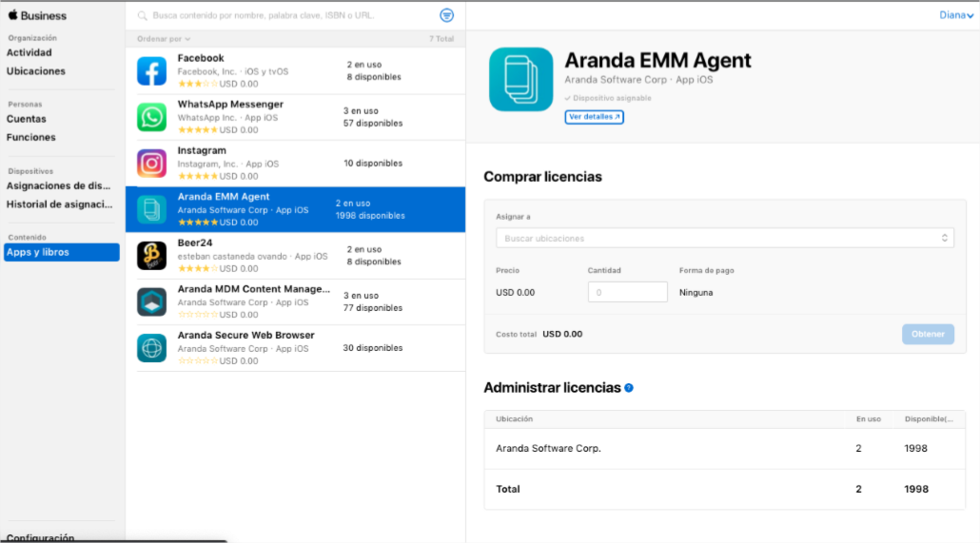Viewport: 980px width, 543px height.
Task: Click the '7 Total' count label
Action: [x=441, y=39]
